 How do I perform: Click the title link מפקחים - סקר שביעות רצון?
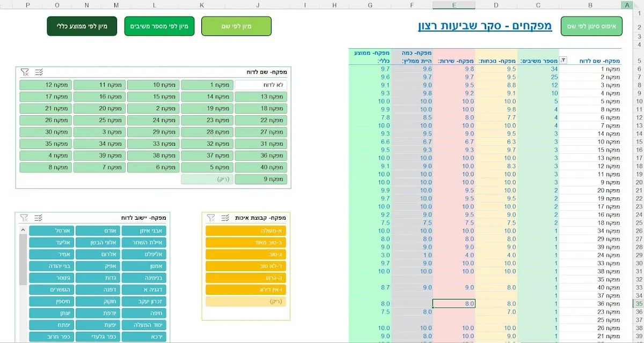[x=485, y=26]
